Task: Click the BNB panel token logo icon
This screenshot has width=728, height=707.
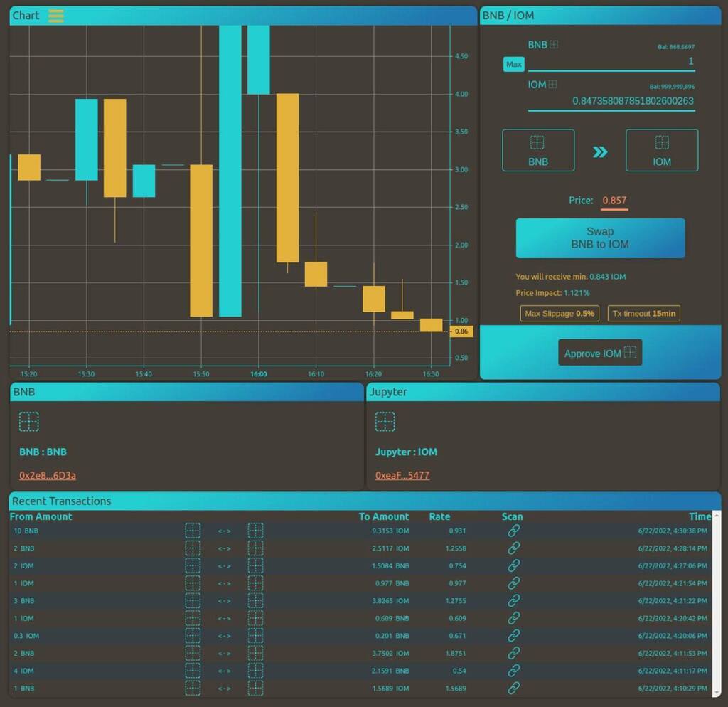Action: coord(29,422)
